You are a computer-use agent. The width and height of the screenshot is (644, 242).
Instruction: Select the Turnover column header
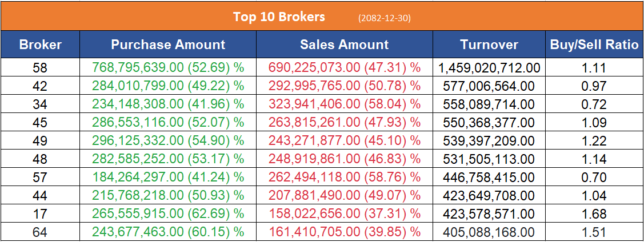489,45
